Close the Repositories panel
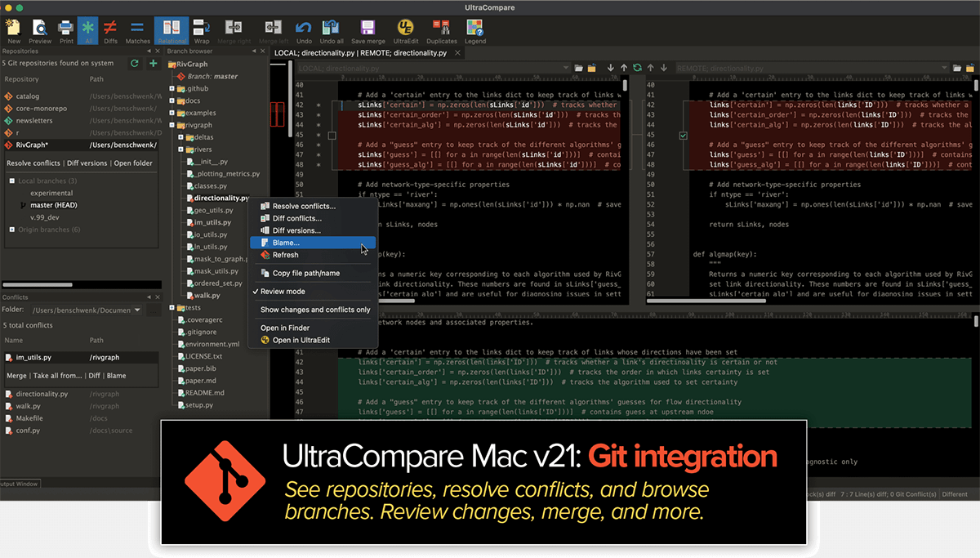 click(157, 51)
